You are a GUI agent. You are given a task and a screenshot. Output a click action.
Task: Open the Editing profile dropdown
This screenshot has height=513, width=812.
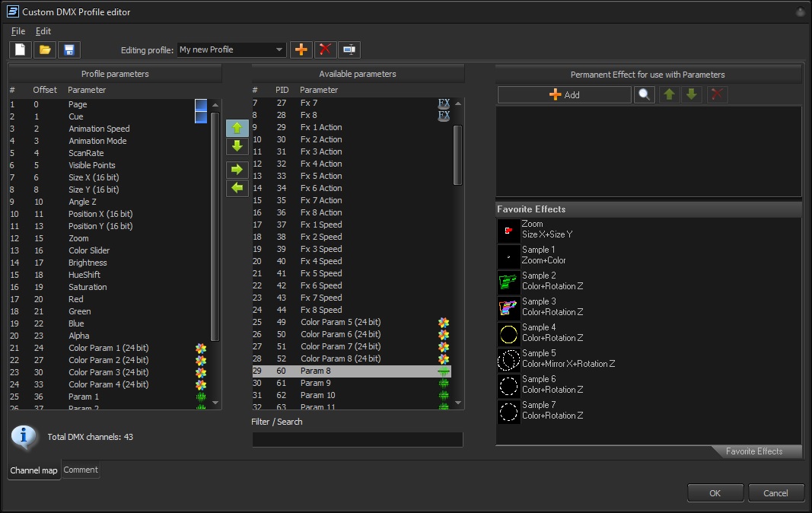[231, 50]
